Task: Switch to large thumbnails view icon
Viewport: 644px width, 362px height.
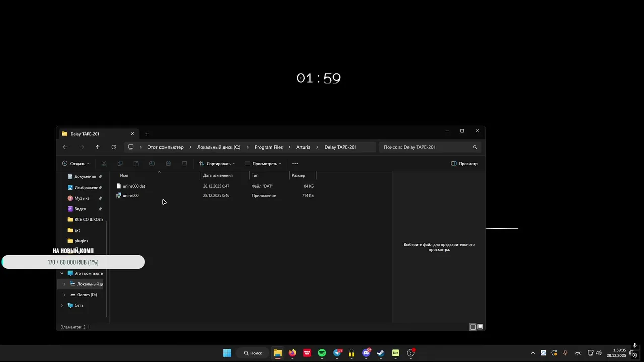Action: (480, 327)
